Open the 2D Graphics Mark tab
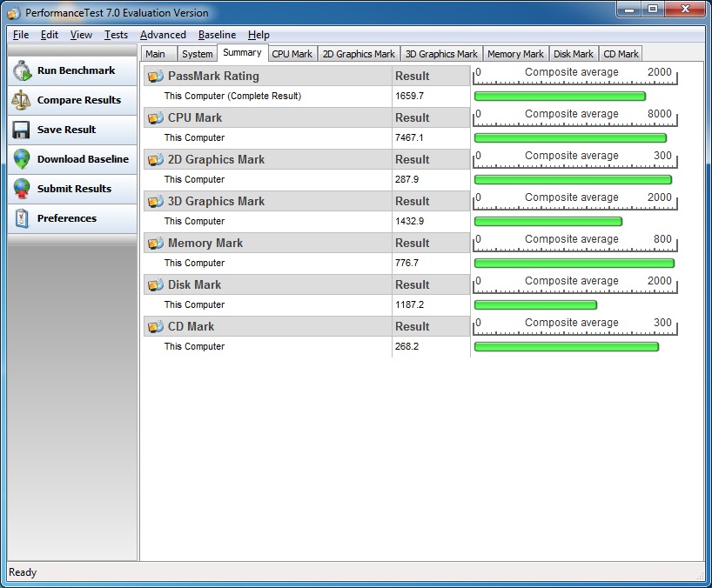The image size is (712, 588). [359, 54]
